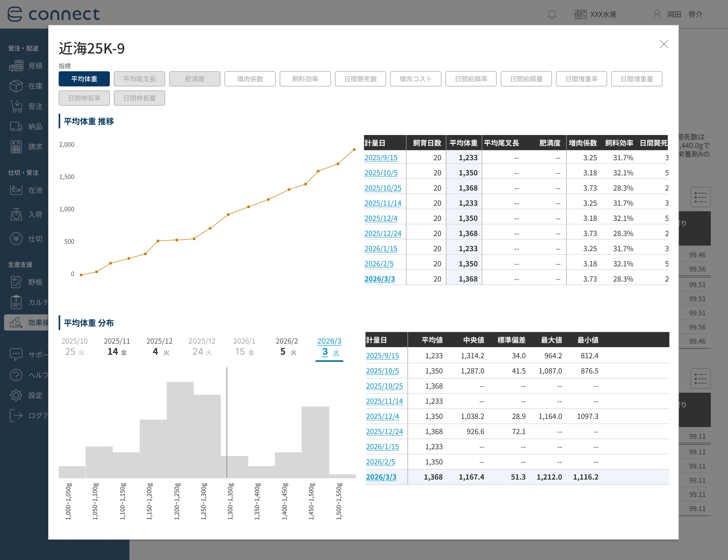Open the 2025/12/4 link in the distribution table

click(x=382, y=416)
